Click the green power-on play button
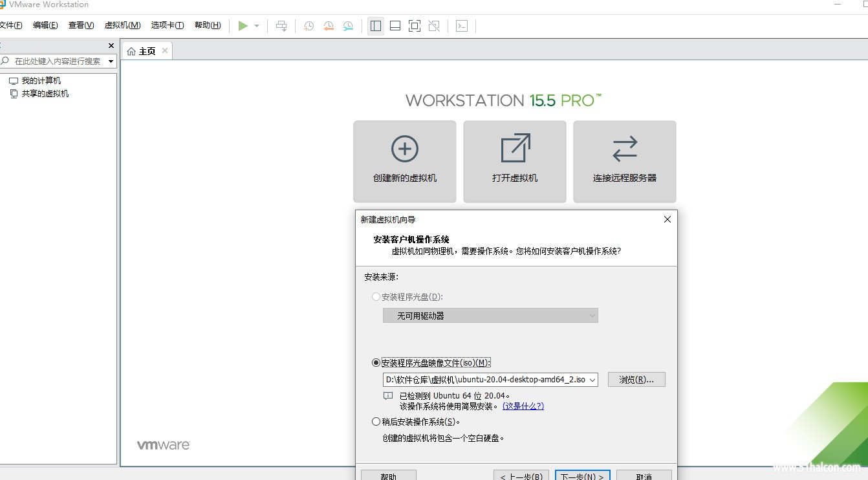Screen dimensions: 868x480 point(243,26)
